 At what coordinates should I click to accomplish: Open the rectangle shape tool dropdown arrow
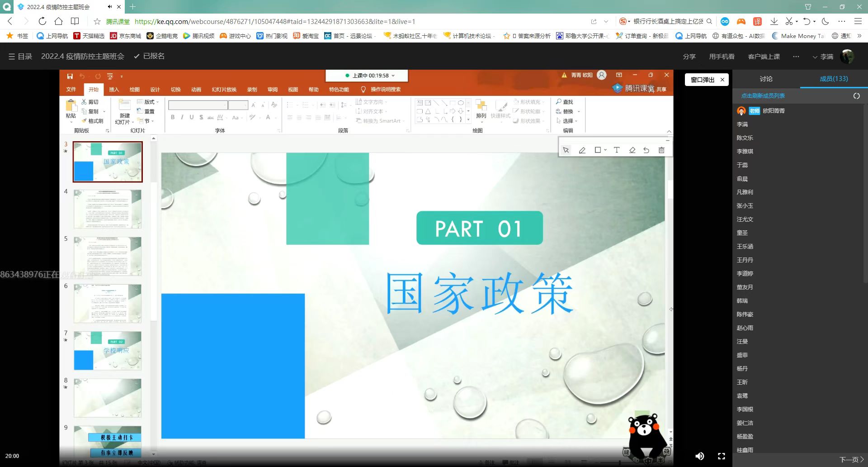[605, 150]
